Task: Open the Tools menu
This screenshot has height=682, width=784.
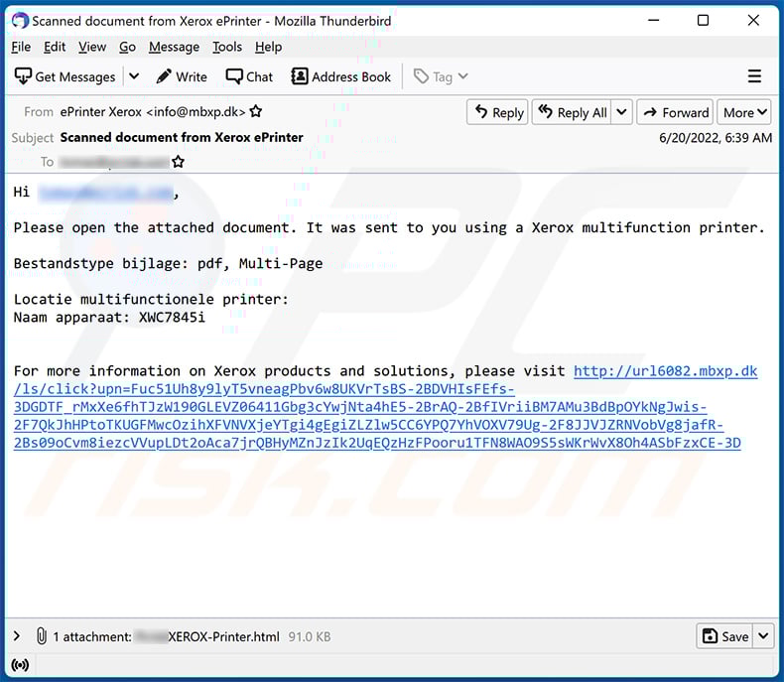Action: point(227,47)
